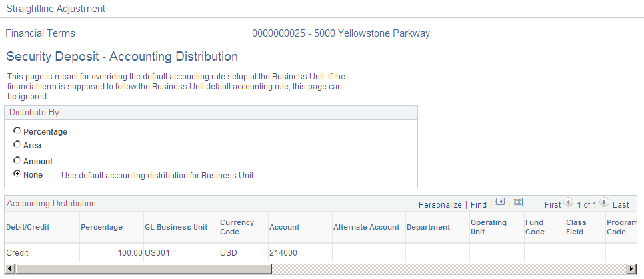The width and height of the screenshot is (644, 279).
Task: Go to next row arrow icon
Action: [604, 202]
